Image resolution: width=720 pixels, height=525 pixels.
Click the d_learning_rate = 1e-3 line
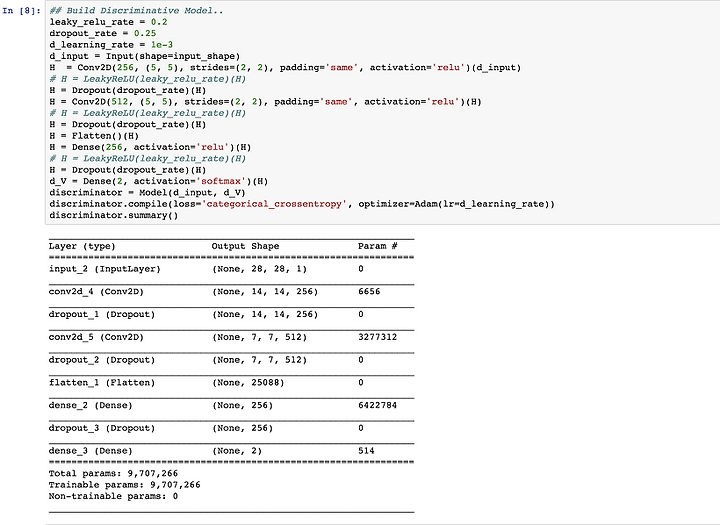tap(111, 45)
